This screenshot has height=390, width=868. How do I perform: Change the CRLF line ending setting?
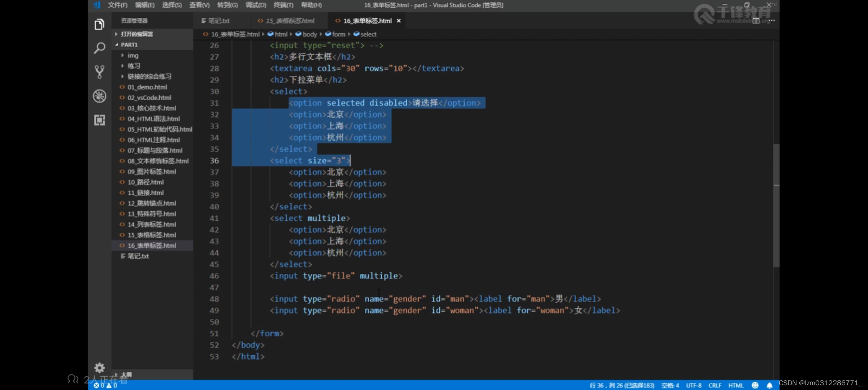[715, 385]
